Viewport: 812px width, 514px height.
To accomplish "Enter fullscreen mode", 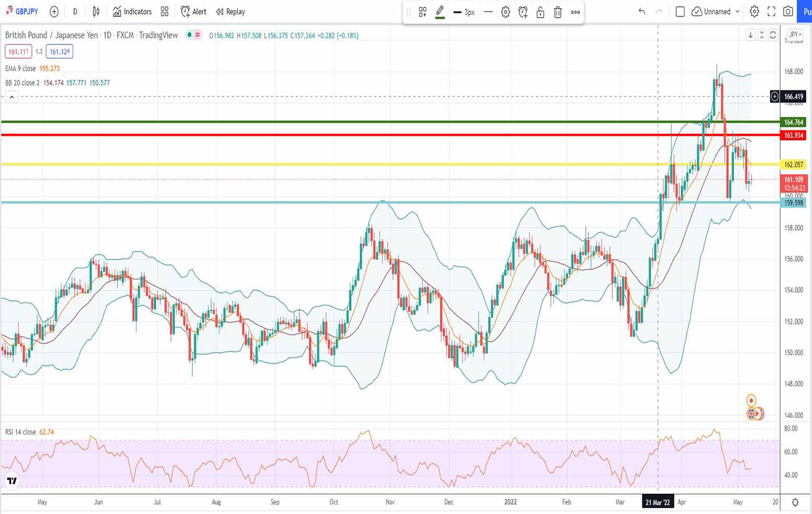I will 771,11.
